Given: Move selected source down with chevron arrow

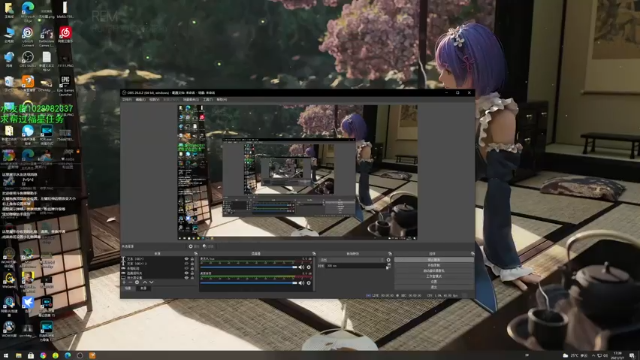Looking at the screenshot, I should [x=151, y=282].
